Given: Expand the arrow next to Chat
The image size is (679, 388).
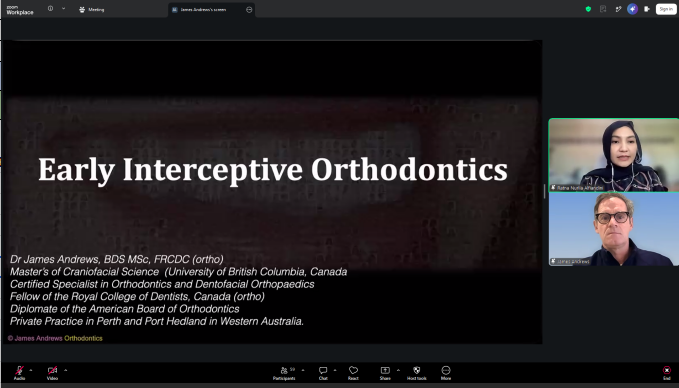Looking at the screenshot, I should [x=335, y=370].
